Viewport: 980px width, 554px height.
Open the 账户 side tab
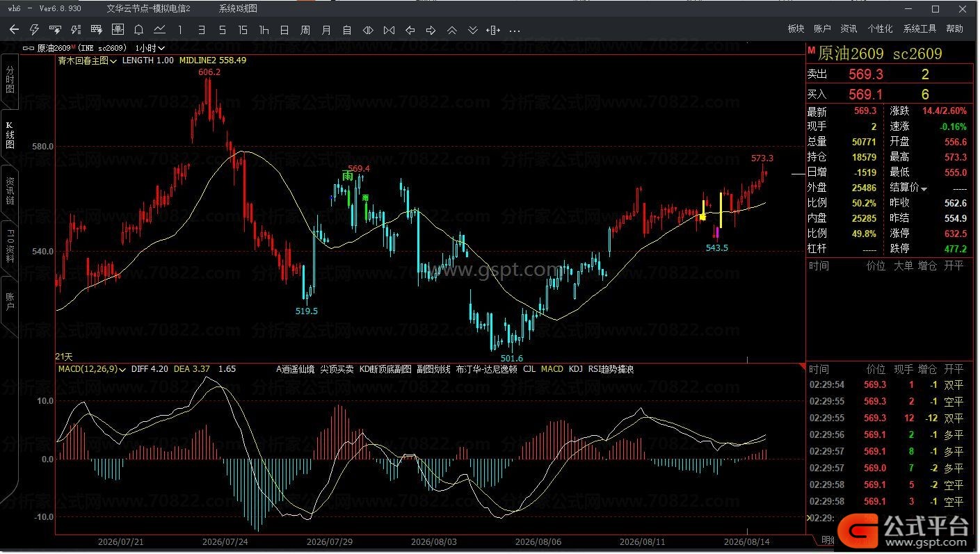pyautogui.click(x=10, y=302)
